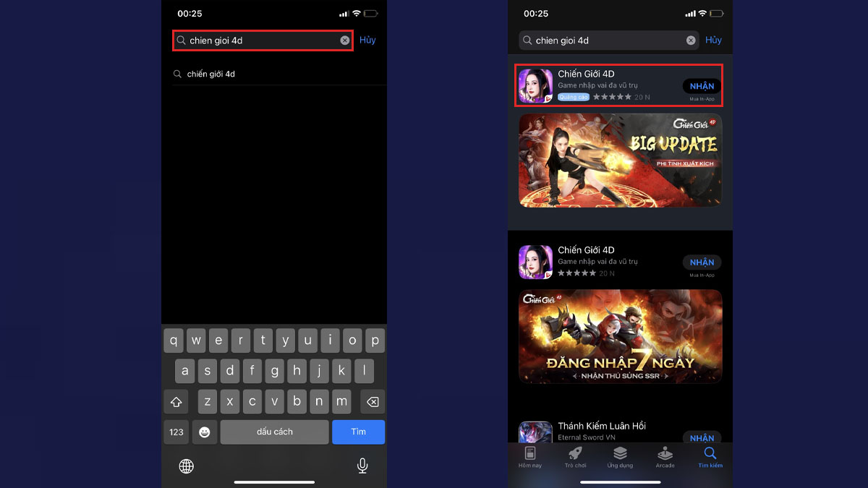The width and height of the screenshot is (868, 488).
Task: Tap the B key
Action: point(297,401)
